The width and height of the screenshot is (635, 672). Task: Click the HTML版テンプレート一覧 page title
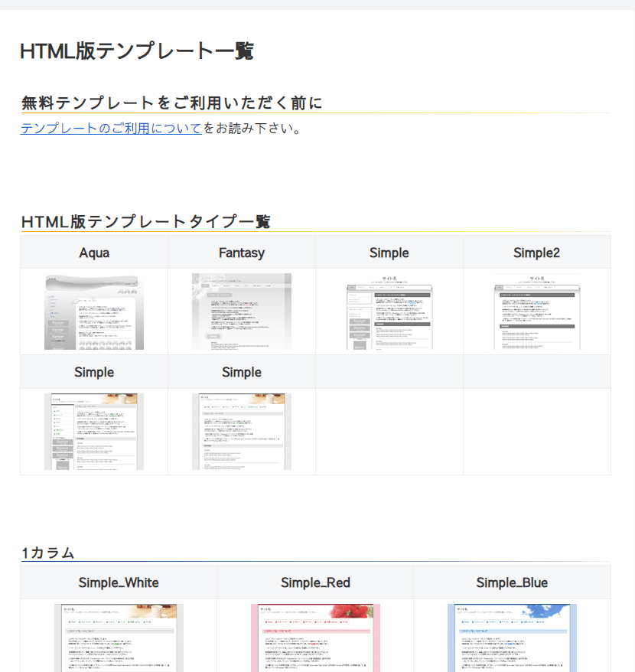[136, 51]
